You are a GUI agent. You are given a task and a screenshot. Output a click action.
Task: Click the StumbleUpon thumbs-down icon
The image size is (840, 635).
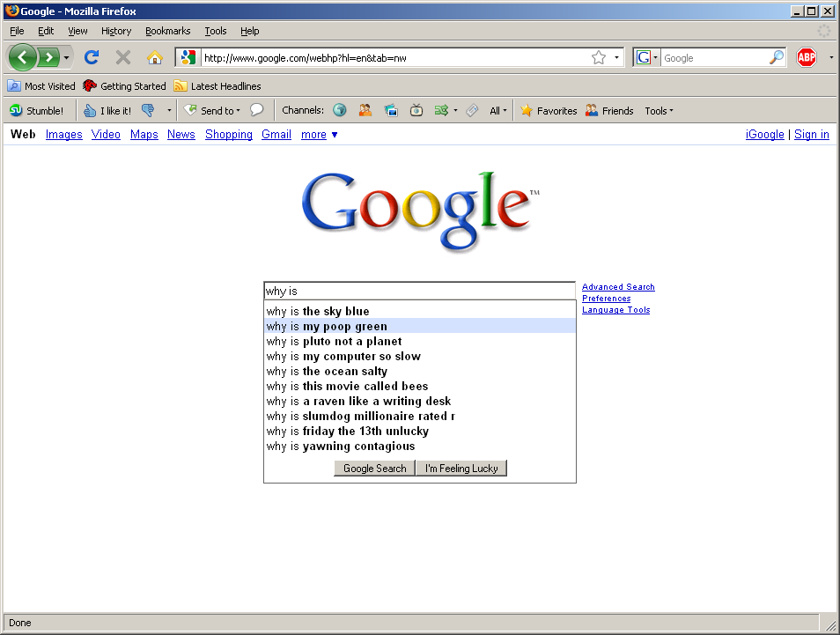coord(148,111)
